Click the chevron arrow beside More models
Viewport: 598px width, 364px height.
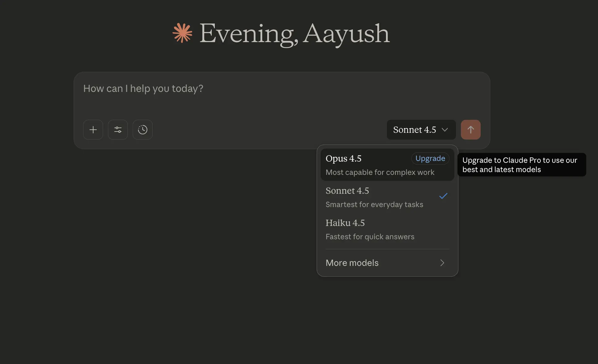(442, 263)
